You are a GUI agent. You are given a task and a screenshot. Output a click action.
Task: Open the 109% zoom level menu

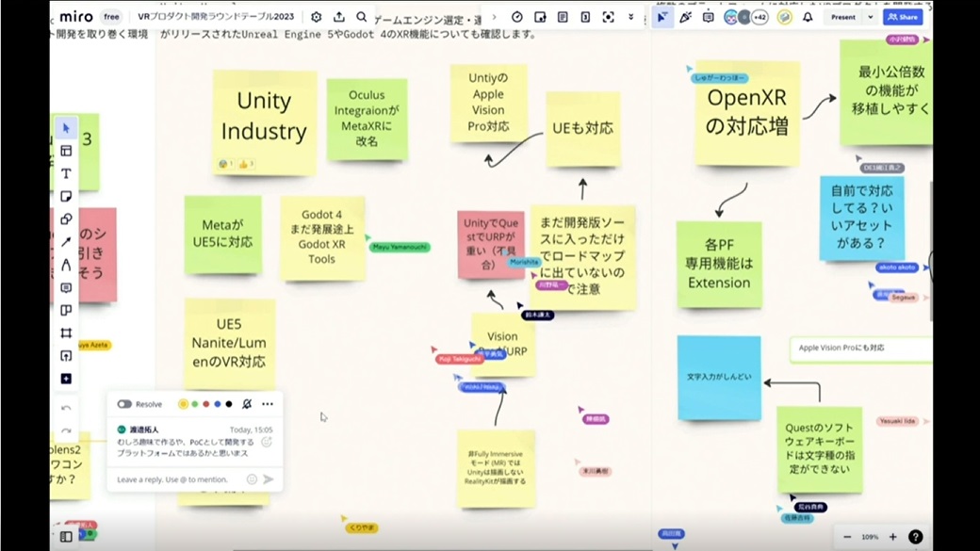pos(870,537)
